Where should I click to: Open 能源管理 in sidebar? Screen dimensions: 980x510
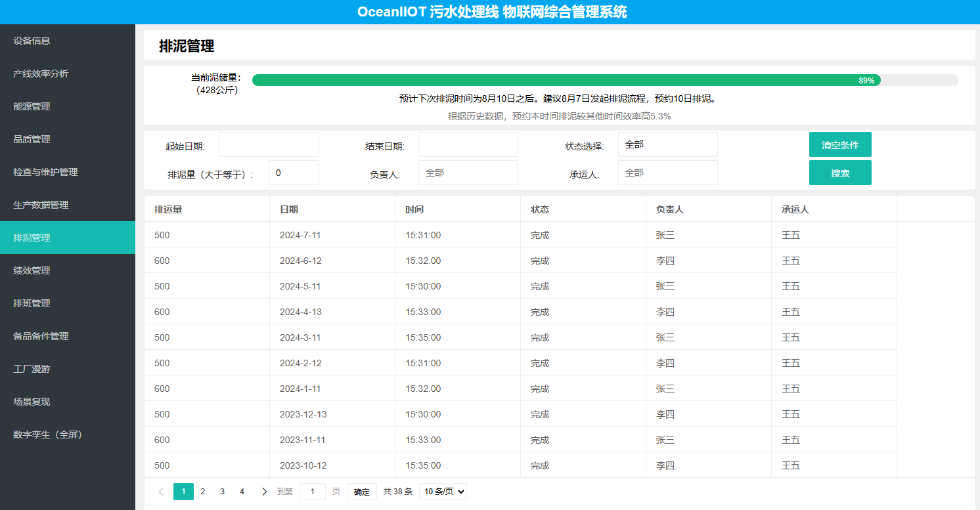click(x=68, y=106)
